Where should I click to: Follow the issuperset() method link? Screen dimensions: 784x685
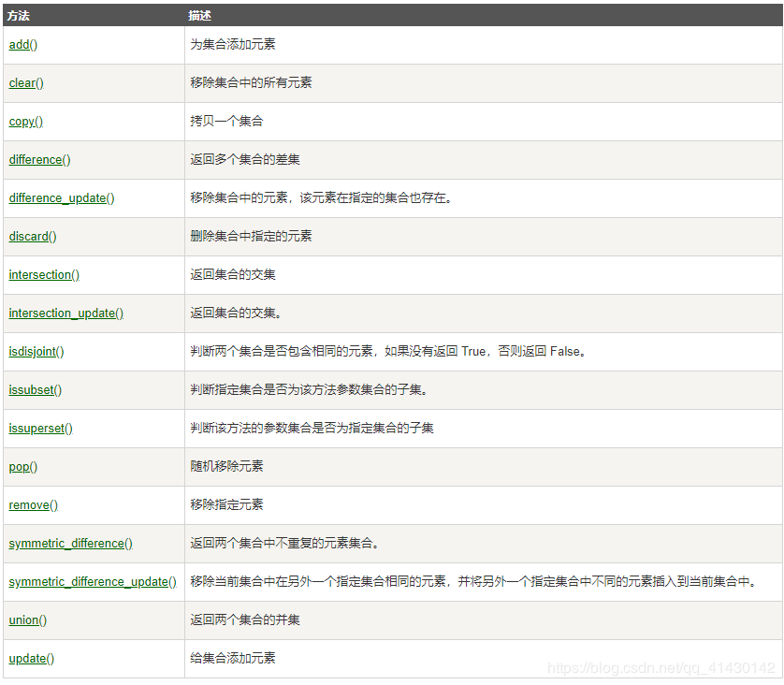pos(40,429)
